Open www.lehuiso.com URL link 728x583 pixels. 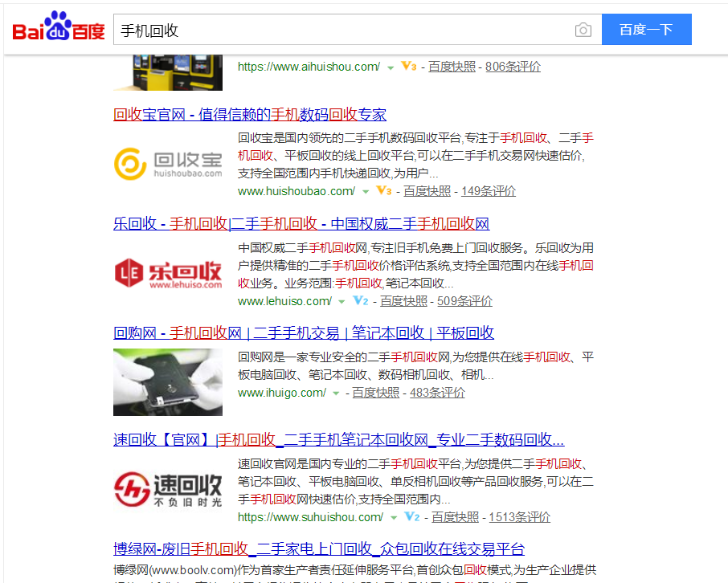pyautogui.click(x=284, y=301)
